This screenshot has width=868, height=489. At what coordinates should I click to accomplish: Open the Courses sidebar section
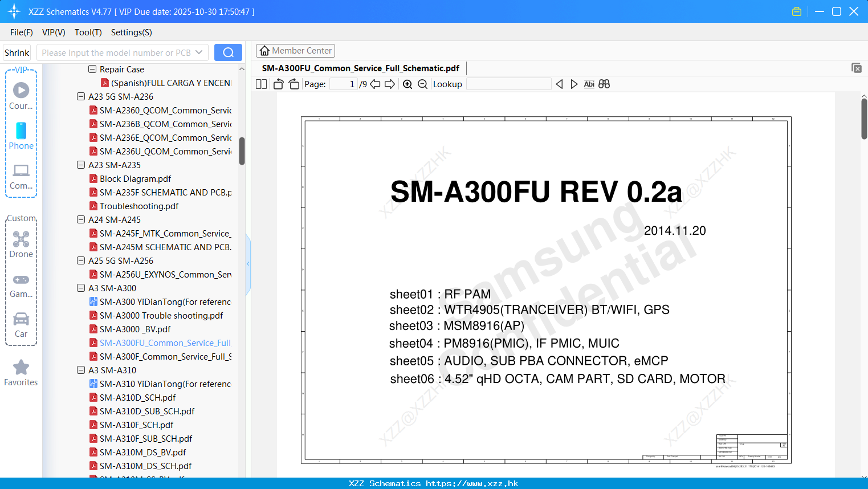[21, 96]
